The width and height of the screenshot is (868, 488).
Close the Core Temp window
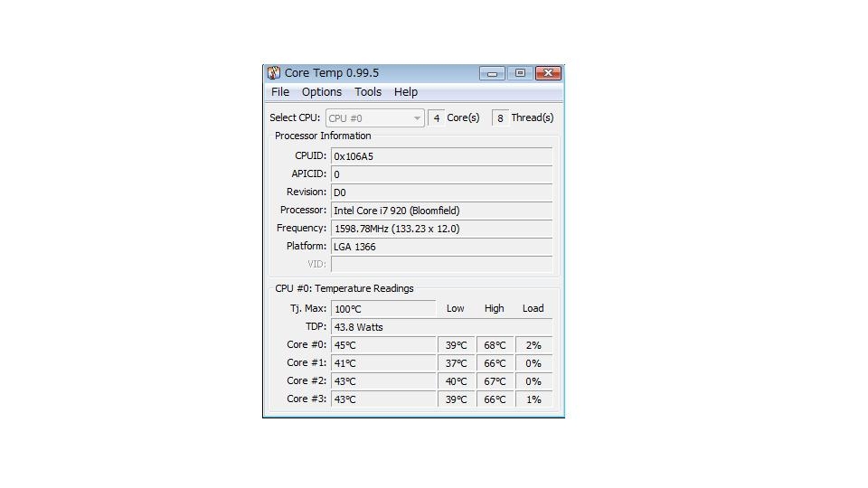pos(548,73)
